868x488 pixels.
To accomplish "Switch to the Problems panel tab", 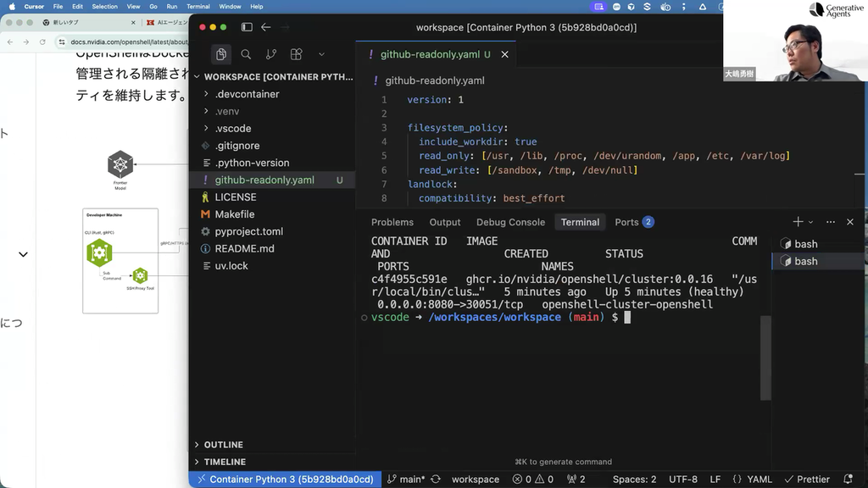I will [x=392, y=222].
